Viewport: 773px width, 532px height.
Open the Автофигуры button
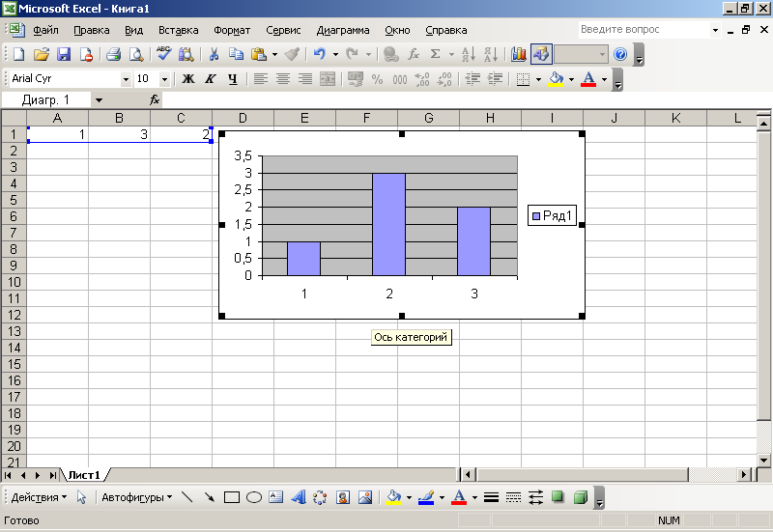136,498
